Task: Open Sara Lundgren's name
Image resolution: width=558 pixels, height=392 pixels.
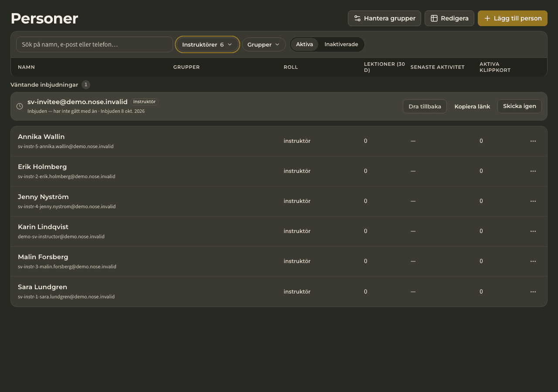Action: point(42,287)
